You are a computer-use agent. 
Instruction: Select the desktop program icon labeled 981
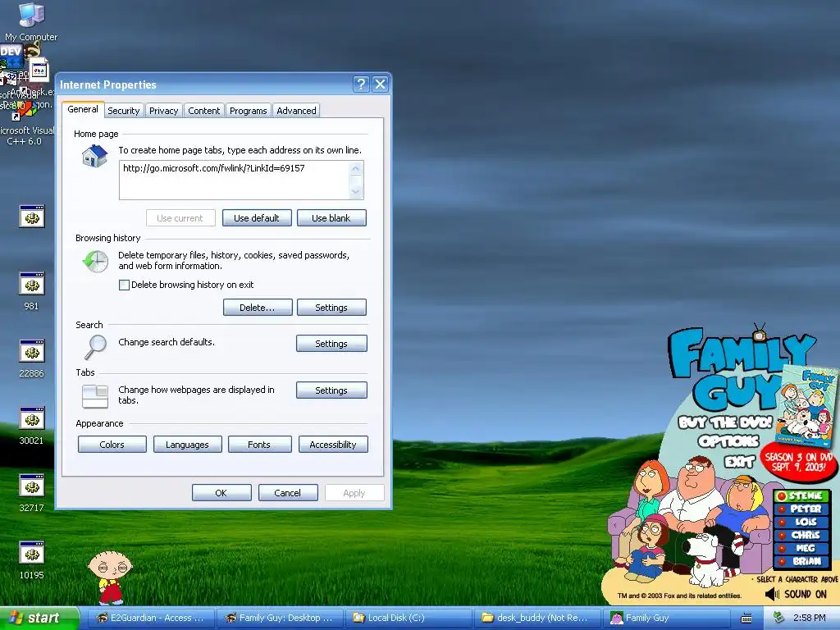(32, 291)
